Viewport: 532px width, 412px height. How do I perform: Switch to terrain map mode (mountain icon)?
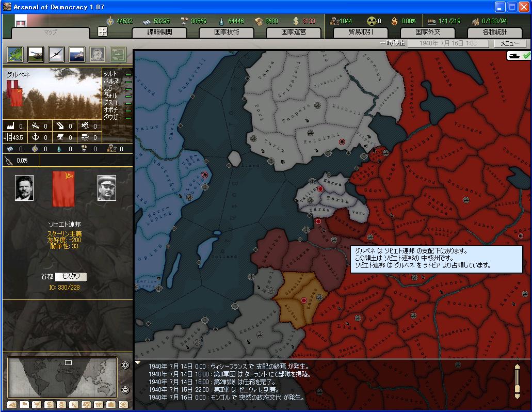click(12, 404)
